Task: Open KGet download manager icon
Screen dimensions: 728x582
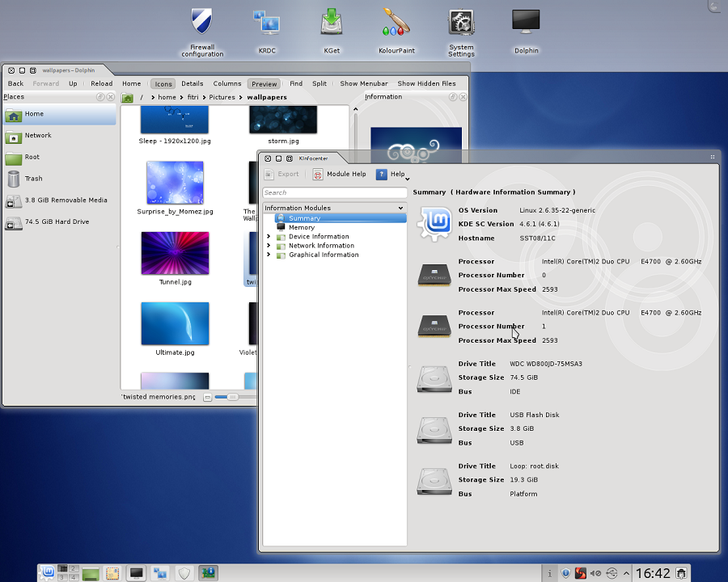Action: (x=332, y=23)
